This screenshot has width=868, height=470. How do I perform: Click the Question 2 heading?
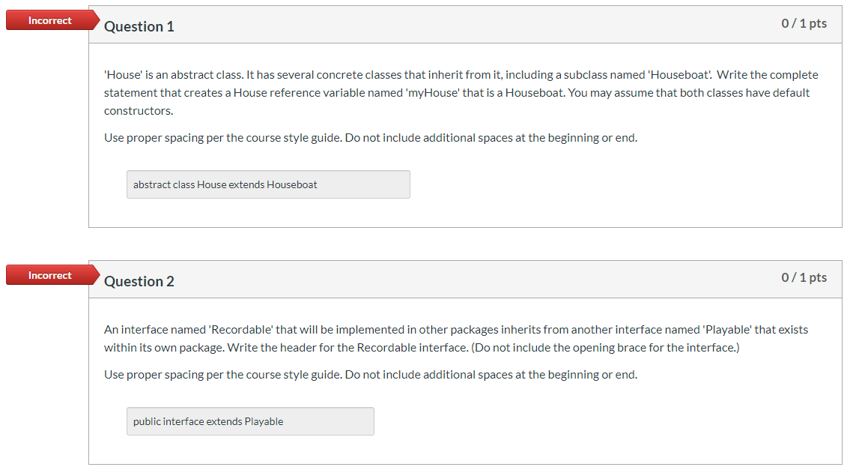point(139,281)
